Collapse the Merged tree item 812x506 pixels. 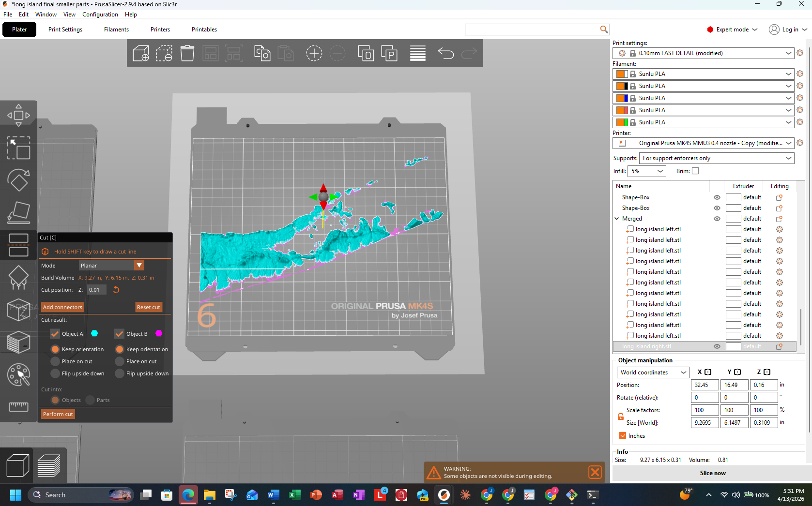click(x=617, y=219)
